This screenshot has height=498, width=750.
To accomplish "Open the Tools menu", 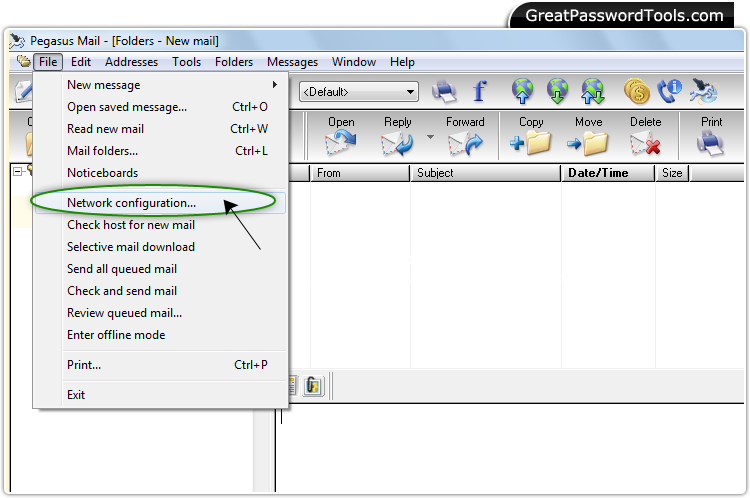I will click(187, 62).
